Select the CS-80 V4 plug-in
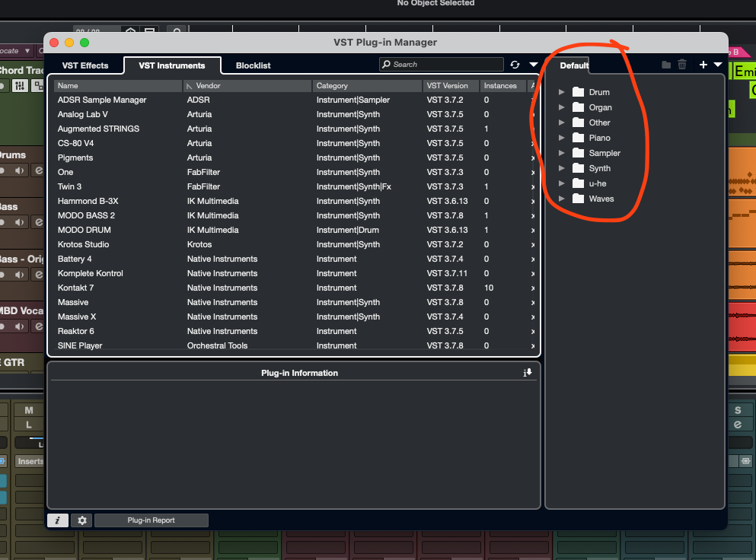Screen dimensions: 756x560 (294, 143)
